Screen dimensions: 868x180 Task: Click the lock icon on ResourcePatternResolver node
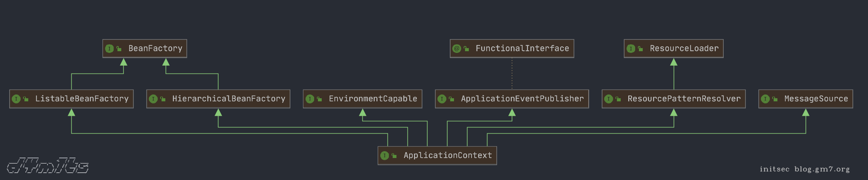pyautogui.click(x=618, y=99)
